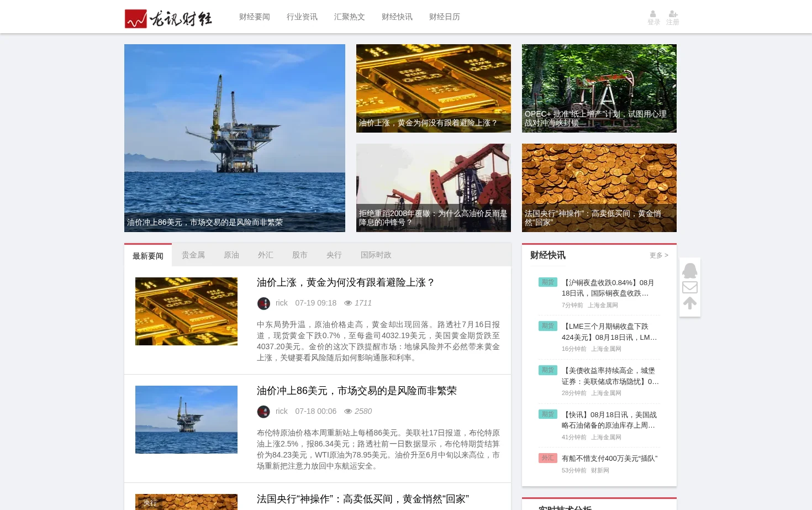Open 行业资讯 in top navigation
Screen dimensions: 812x510
point(302,17)
